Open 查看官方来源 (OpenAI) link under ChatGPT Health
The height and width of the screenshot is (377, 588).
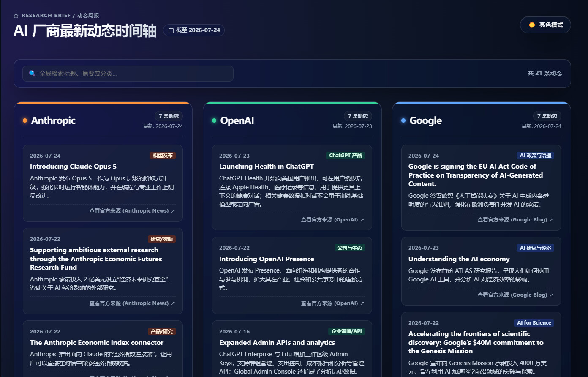[332, 220]
